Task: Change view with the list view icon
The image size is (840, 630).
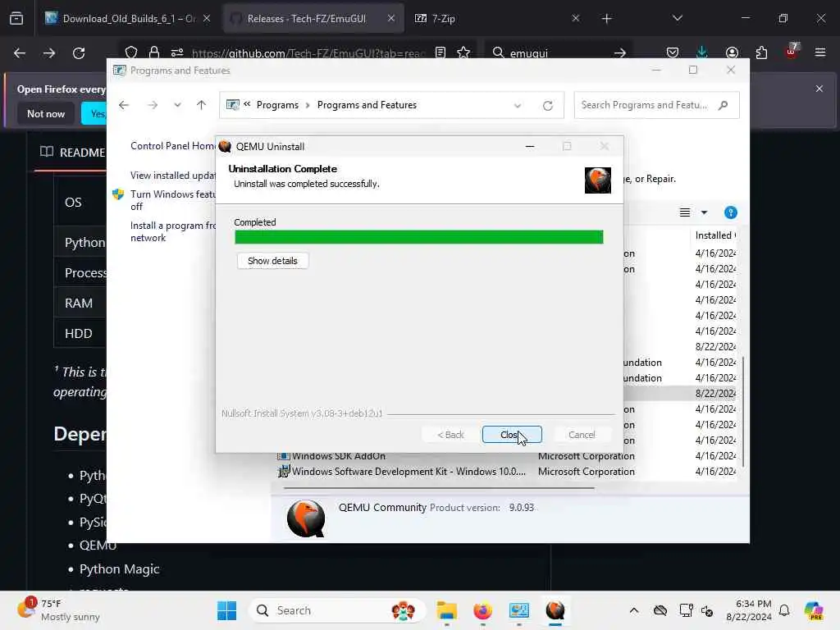Action: (x=685, y=212)
